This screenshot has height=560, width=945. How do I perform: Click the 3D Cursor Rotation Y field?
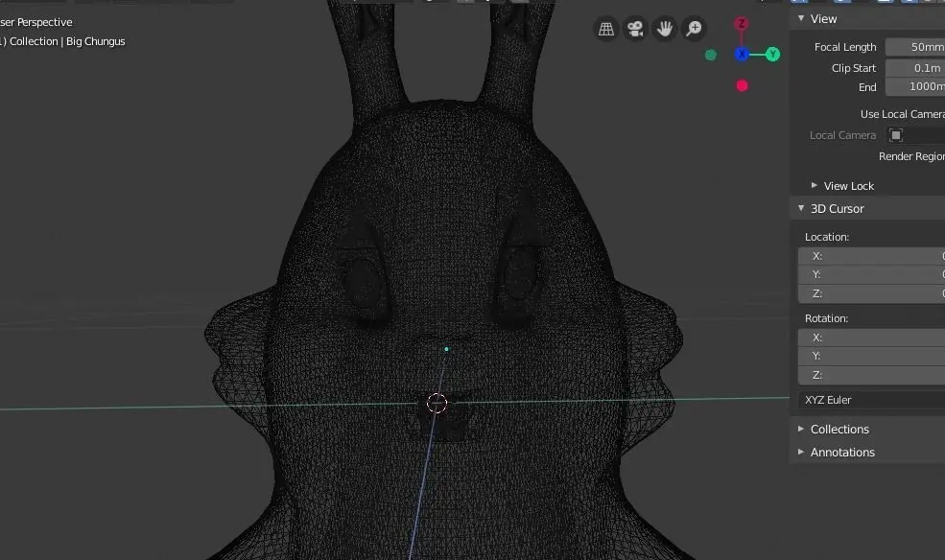coord(871,356)
